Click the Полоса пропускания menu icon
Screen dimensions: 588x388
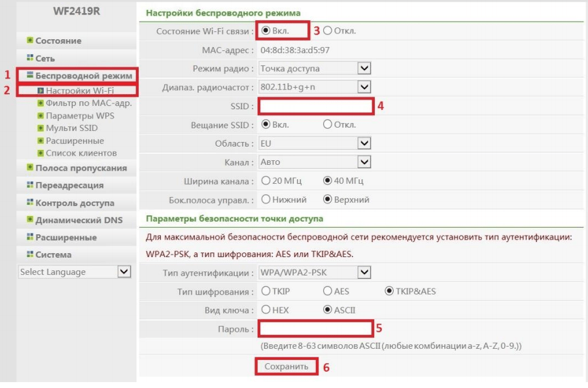coord(30,168)
